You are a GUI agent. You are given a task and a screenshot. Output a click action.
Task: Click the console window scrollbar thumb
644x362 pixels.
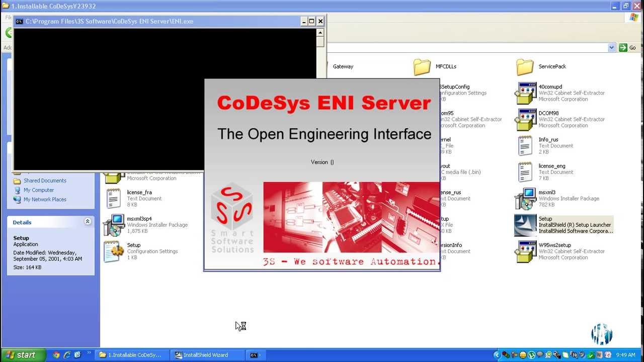click(320, 42)
